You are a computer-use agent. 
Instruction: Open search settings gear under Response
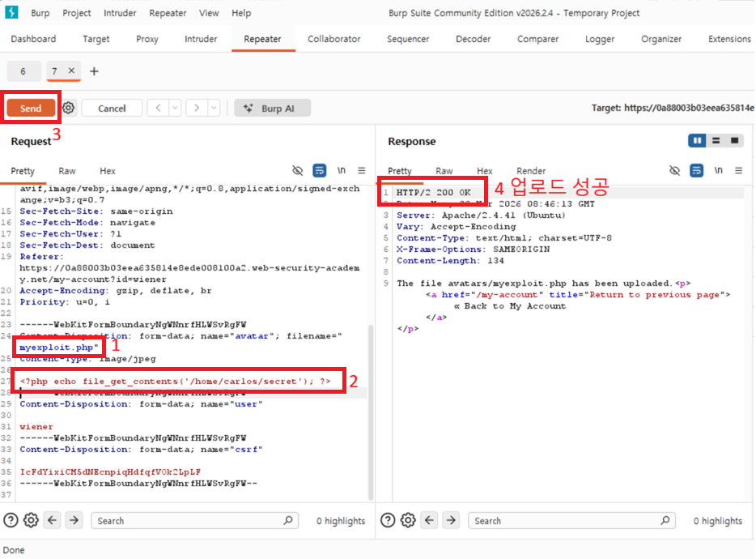(x=408, y=520)
